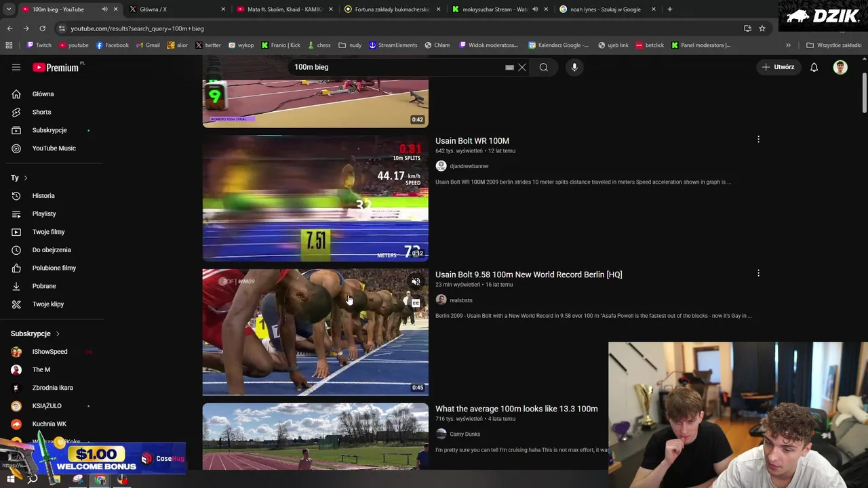Open Subskrypcje in the sidebar
The image size is (868, 488).
50,130
